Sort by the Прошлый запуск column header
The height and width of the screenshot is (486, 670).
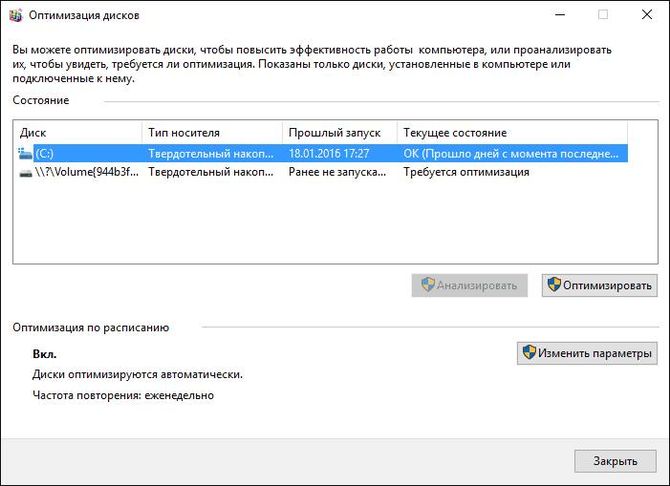tap(340, 133)
